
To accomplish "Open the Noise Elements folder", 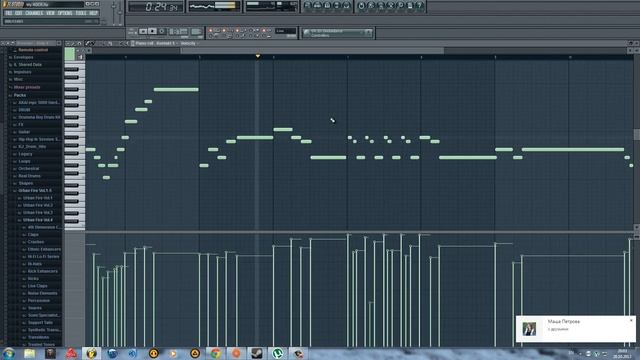I will tap(42, 293).
